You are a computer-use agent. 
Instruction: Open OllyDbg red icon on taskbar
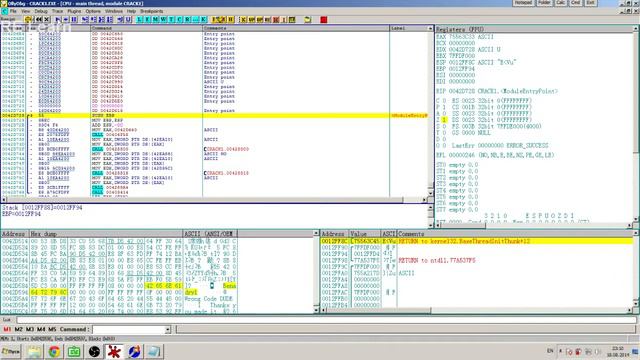pyautogui.click(x=114, y=351)
